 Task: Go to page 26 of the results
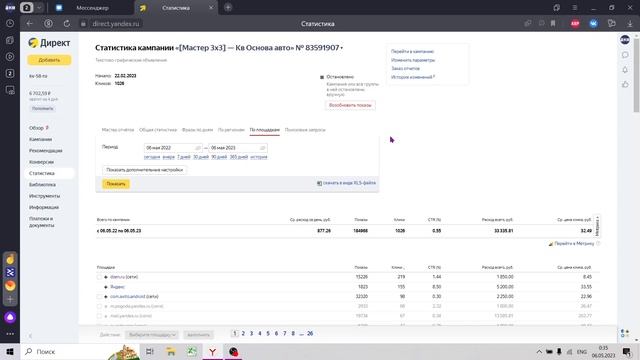point(310,333)
